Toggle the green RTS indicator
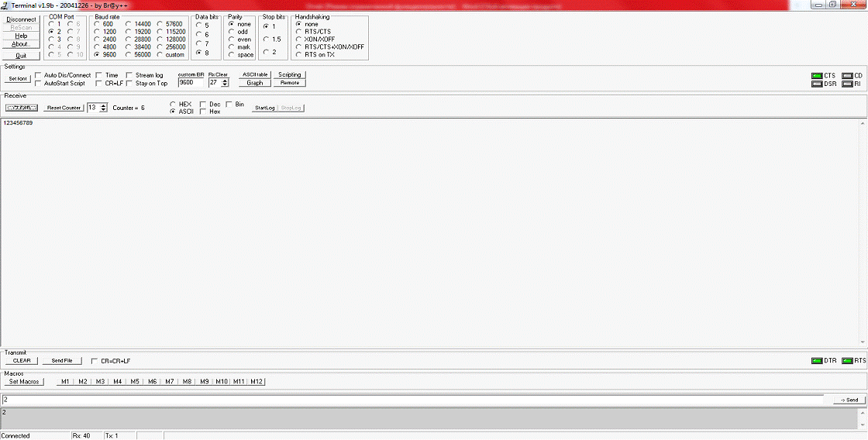Image resolution: width=868 pixels, height=440 pixels. point(846,361)
